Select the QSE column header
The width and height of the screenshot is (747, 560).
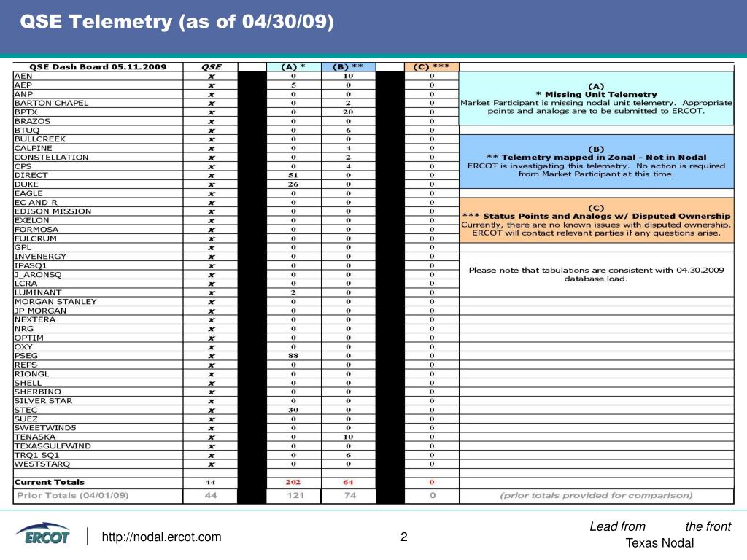click(211, 67)
